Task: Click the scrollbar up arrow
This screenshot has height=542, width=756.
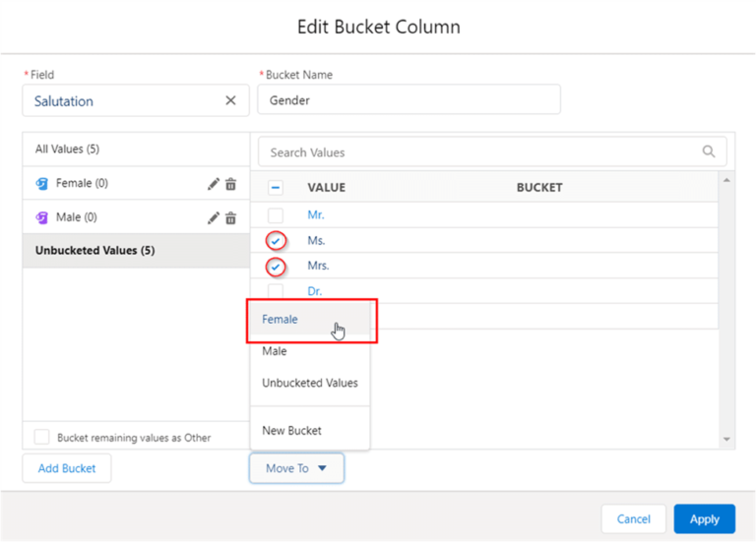Action: point(726,180)
